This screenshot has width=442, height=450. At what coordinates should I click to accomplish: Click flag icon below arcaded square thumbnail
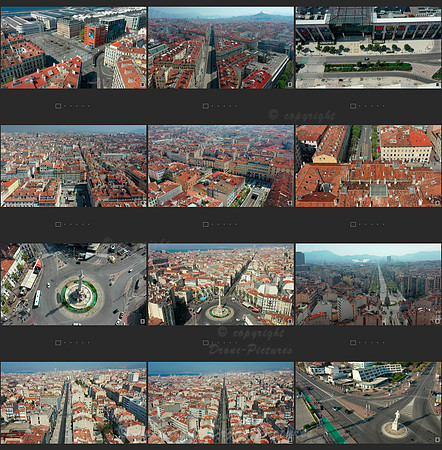[x=206, y=224]
